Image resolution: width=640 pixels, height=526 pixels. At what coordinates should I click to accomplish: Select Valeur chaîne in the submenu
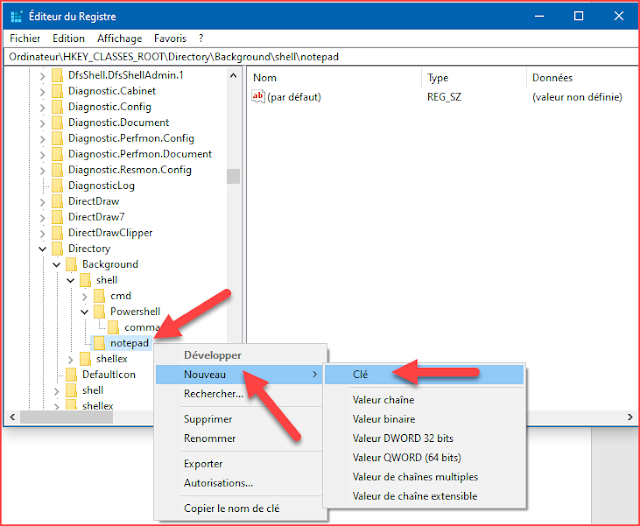424,399
